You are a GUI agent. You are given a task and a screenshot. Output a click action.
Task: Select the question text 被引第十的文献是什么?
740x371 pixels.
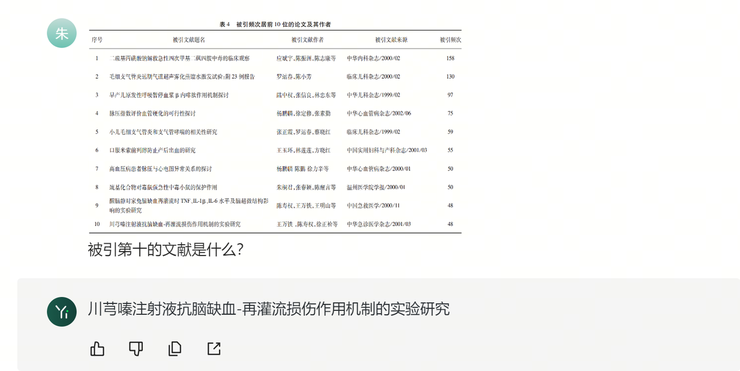point(166,249)
